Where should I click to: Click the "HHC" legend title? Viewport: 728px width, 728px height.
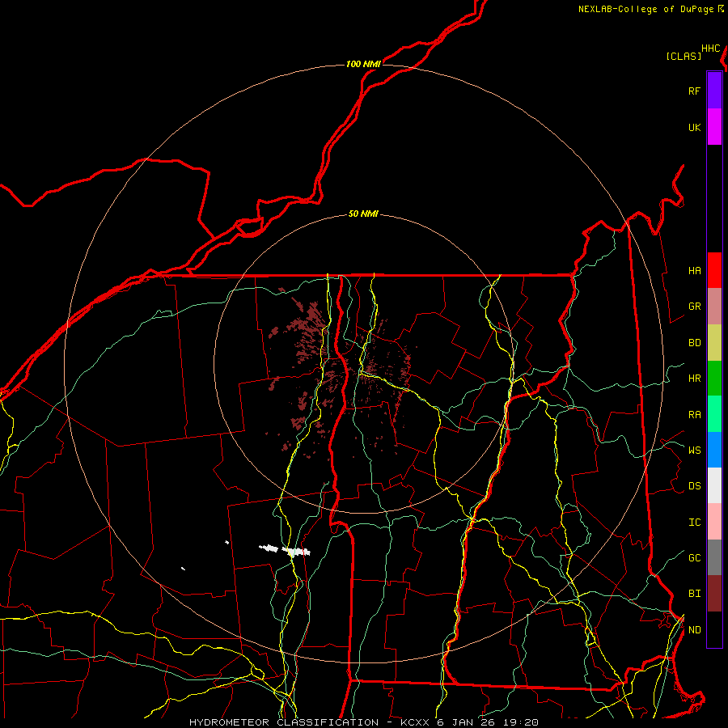click(711, 49)
